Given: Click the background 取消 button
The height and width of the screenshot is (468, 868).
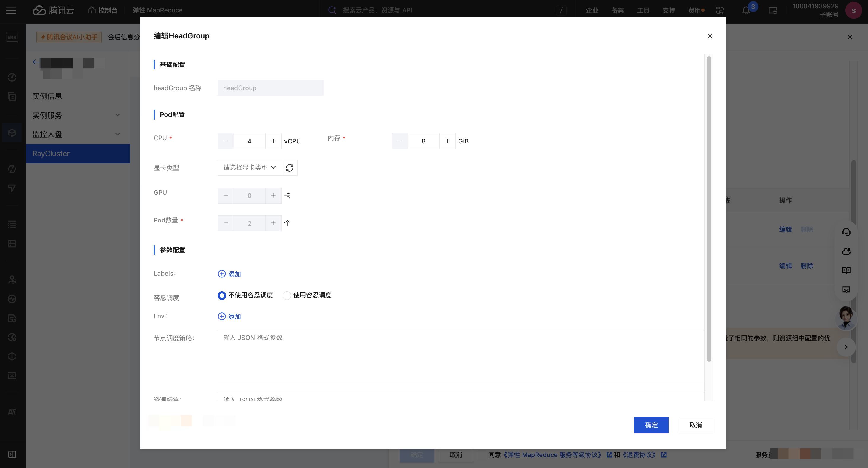Looking at the screenshot, I should coord(456,455).
